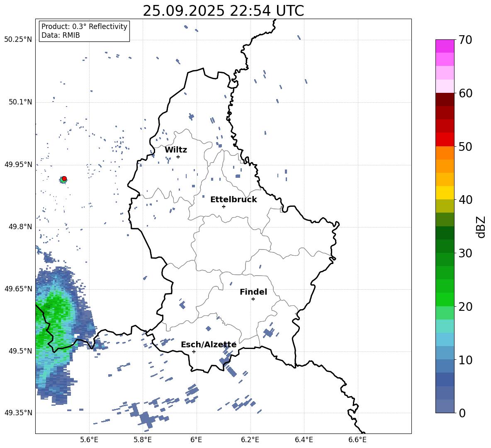
Task: Click the bright red 50 dBZ swatch
Action: click(x=445, y=140)
